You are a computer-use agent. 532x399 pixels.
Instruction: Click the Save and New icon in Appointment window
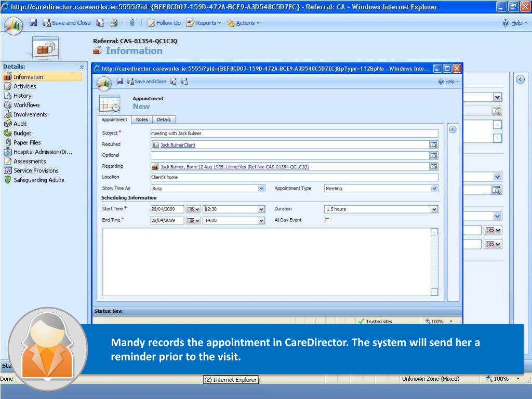click(x=174, y=82)
